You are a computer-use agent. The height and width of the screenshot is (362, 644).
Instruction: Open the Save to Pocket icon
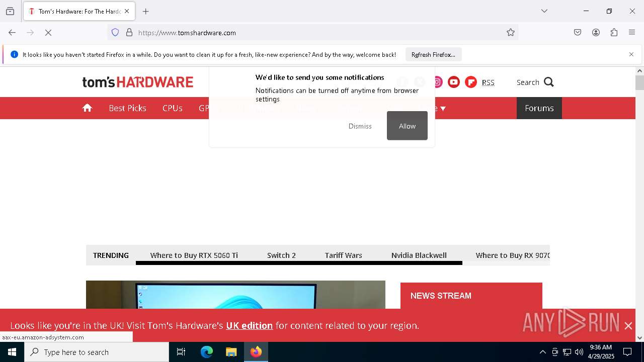578,33
